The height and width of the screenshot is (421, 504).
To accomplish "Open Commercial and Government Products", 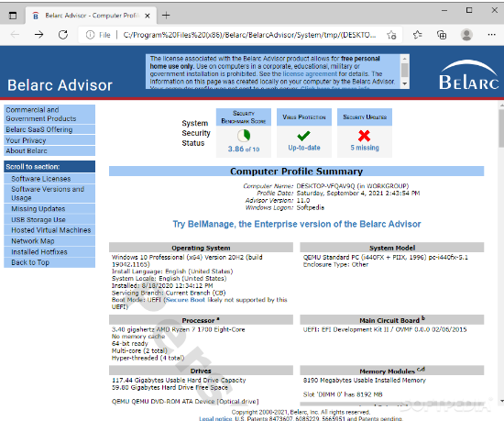I will (x=49, y=114).
